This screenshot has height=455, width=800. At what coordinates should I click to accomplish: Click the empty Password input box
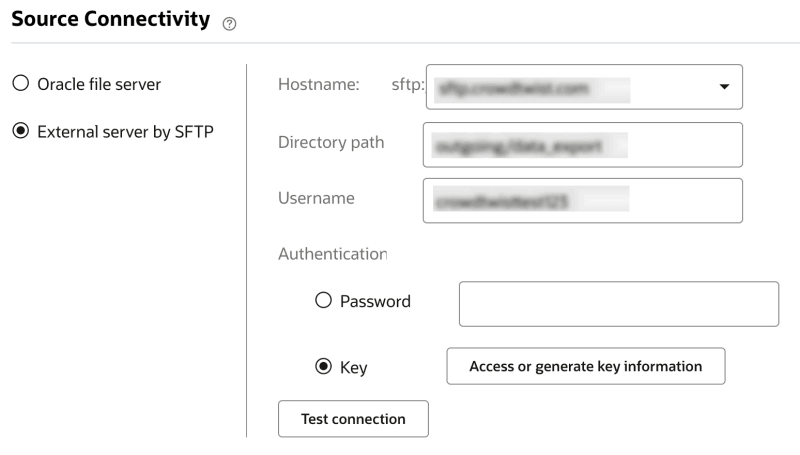618,304
